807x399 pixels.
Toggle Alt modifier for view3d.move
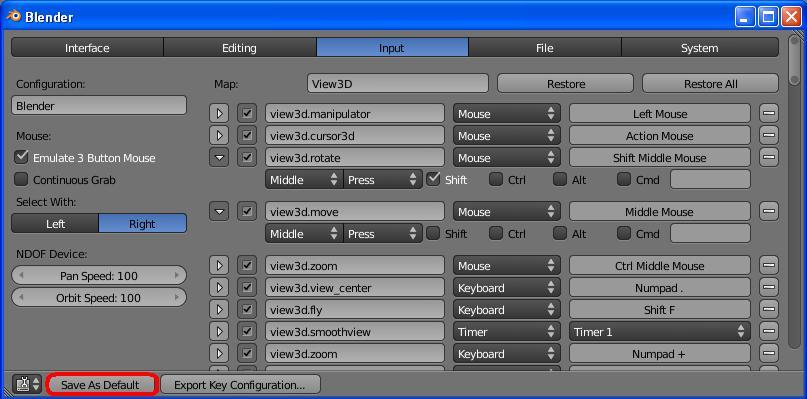click(560, 233)
